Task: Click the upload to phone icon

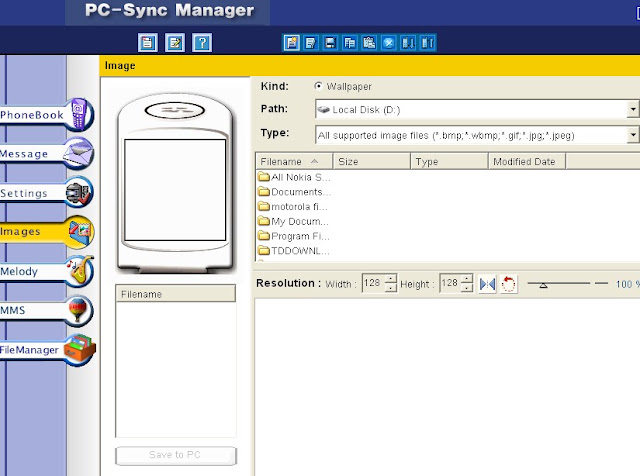Action: (427, 42)
